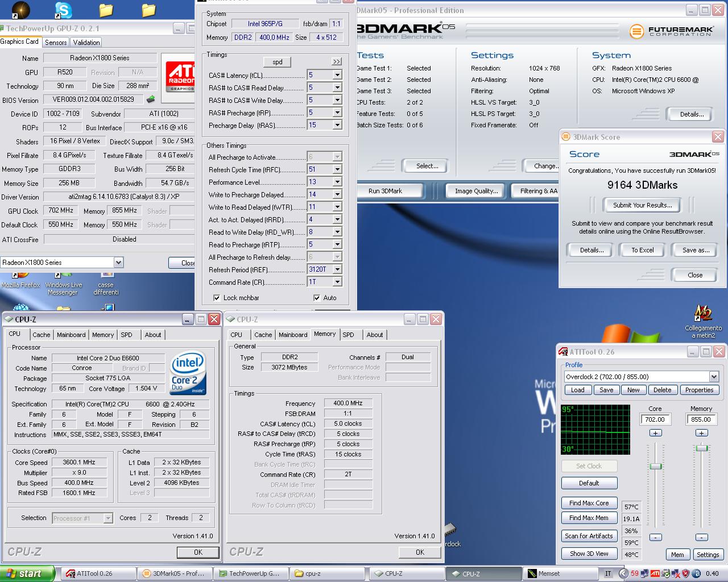Open the Command Rate (CR) dropdown

(337, 282)
